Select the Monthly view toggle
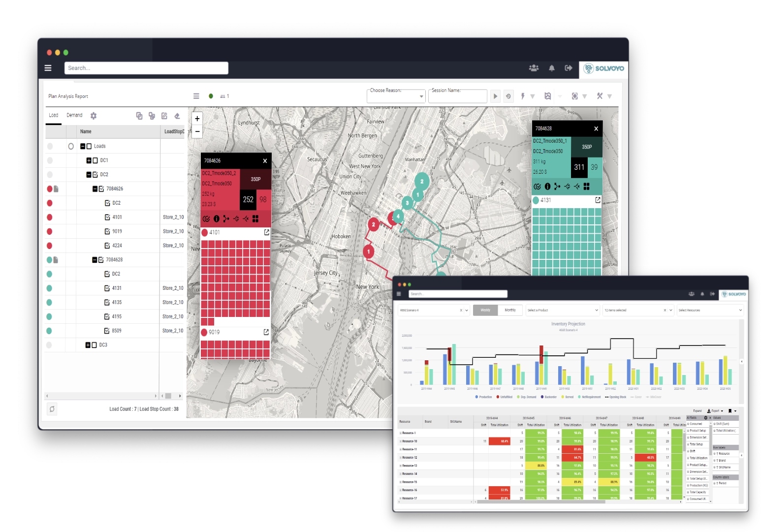 [x=510, y=310]
